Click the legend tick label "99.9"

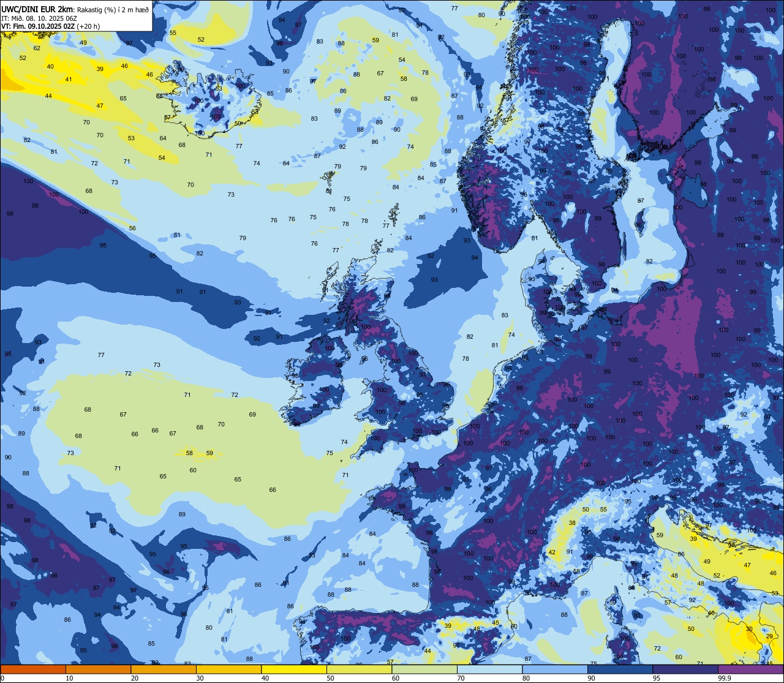(724, 678)
